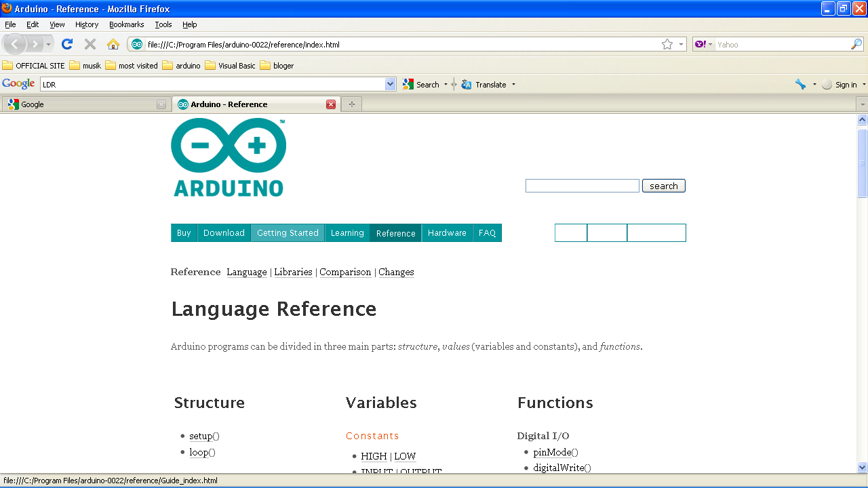The width and height of the screenshot is (868, 488).
Task: Open the View menu
Action: tap(57, 24)
